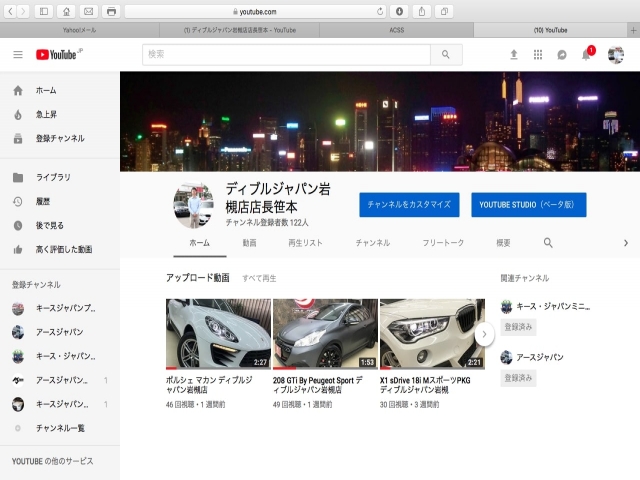640x480 pixels.
Task: Switch to ACSS browser tab
Action: (x=396, y=30)
